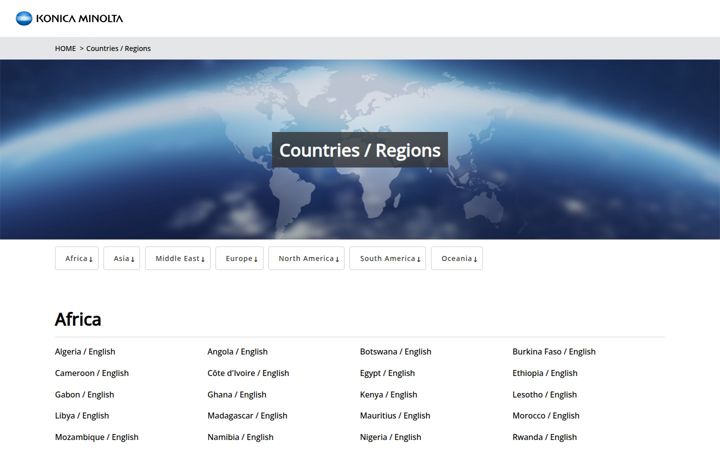This screenshot has height=450, width=720.
Task: Open the Nigeria / English site
Action: [390, 438]
